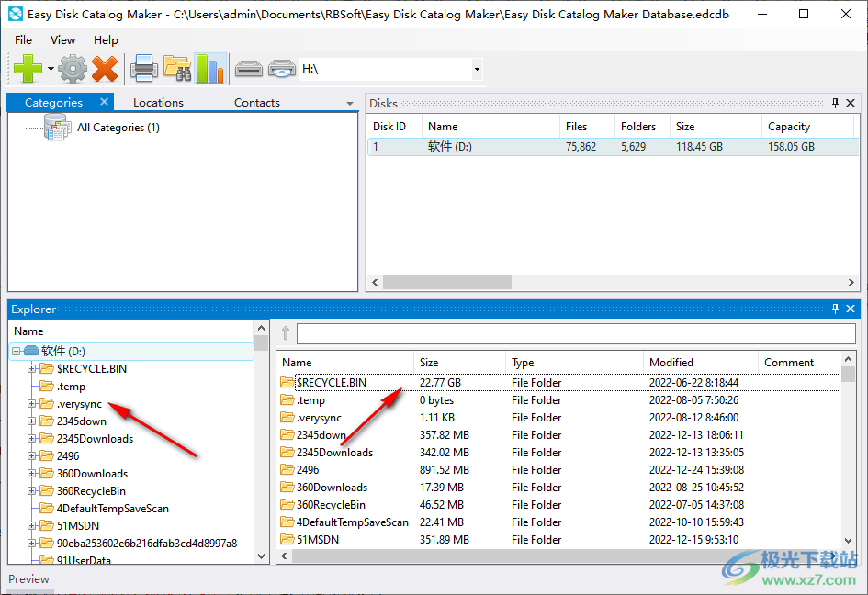Image resolution: width=868 pixels, height=595 pixels.
Task: Open the View menu
Action: (62, 39)
